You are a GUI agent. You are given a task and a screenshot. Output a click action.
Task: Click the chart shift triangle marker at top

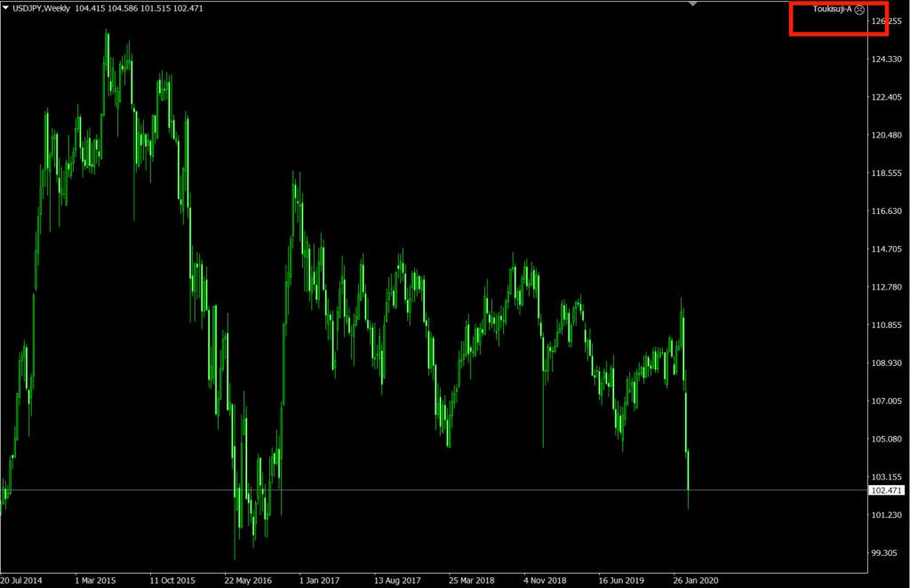[x=693, y=4]
